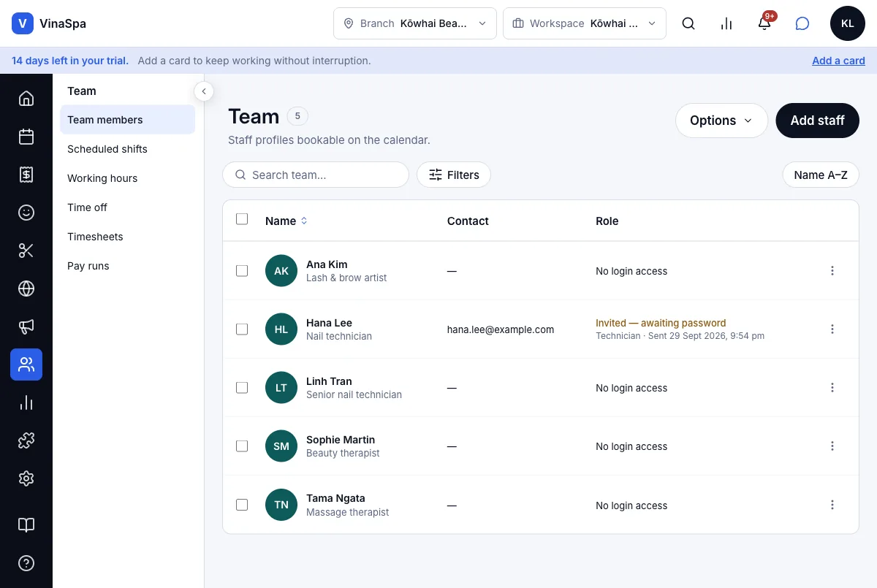Open the analytics chart icon in top bar

(726, 23)
